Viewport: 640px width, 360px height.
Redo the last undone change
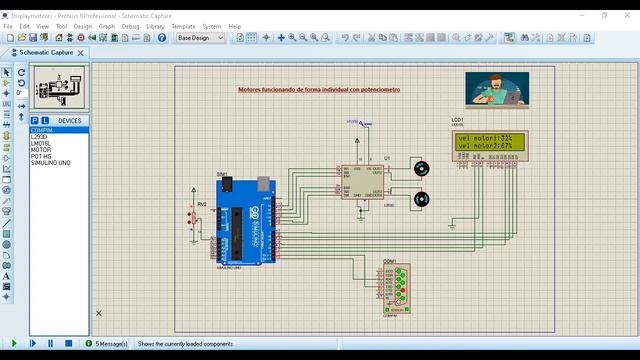(x=356, y=38)
